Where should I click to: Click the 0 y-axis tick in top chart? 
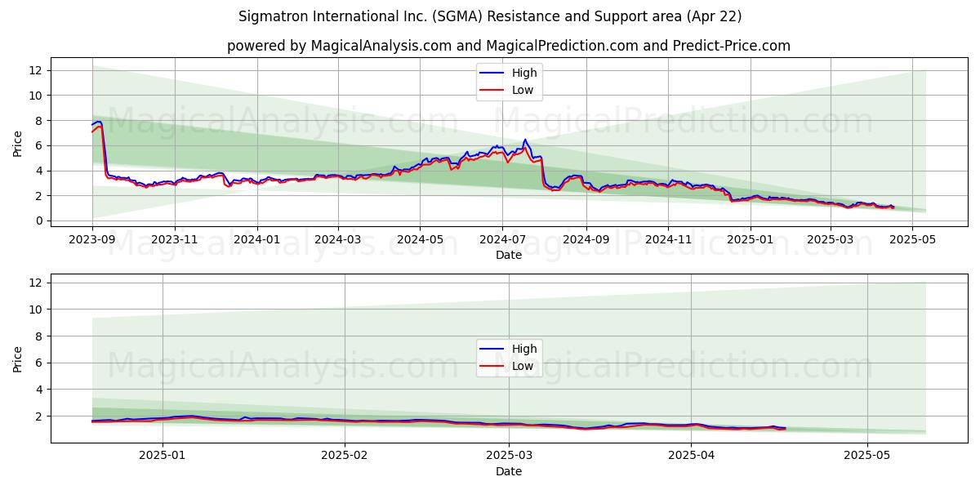click(x=38, y=220)
